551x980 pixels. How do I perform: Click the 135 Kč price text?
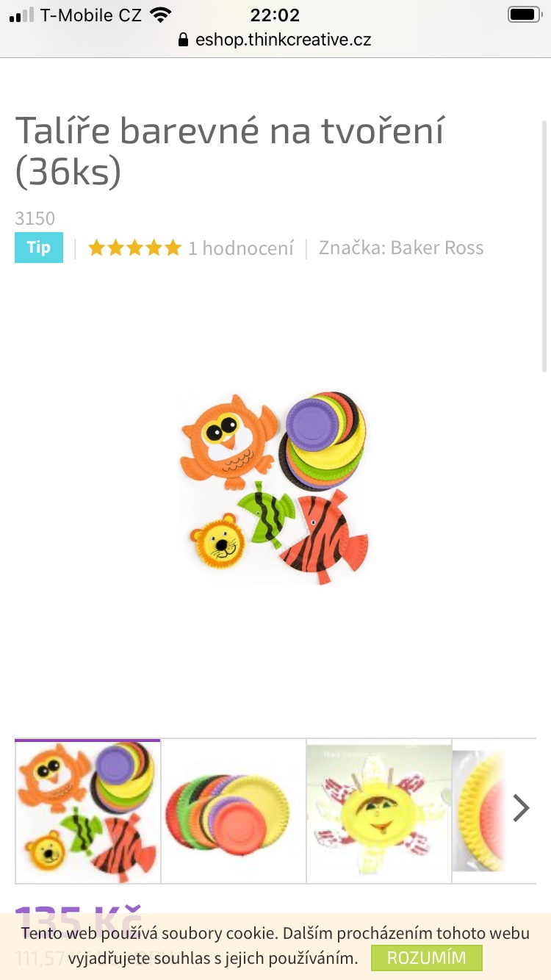(78, 917)
